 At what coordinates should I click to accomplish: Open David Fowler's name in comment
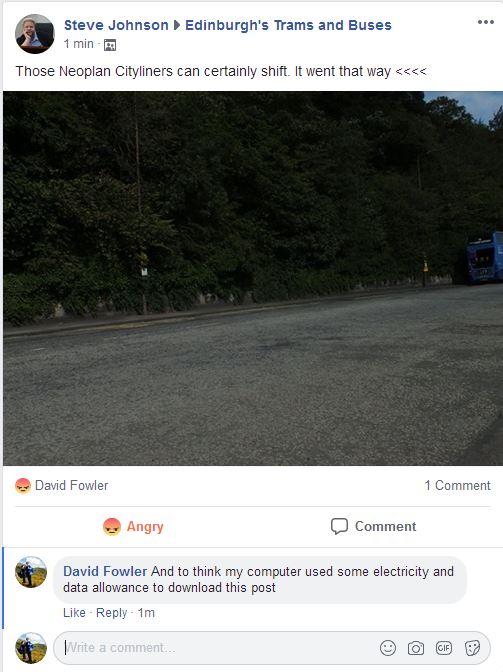point(105,571)
